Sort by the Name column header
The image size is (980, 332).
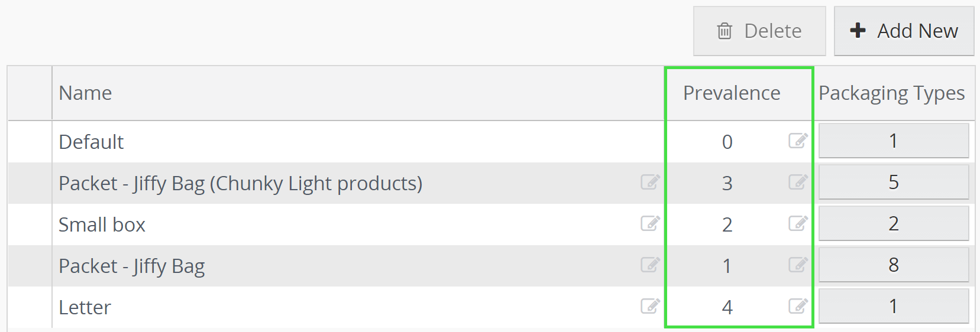click(x=86, y=93)
